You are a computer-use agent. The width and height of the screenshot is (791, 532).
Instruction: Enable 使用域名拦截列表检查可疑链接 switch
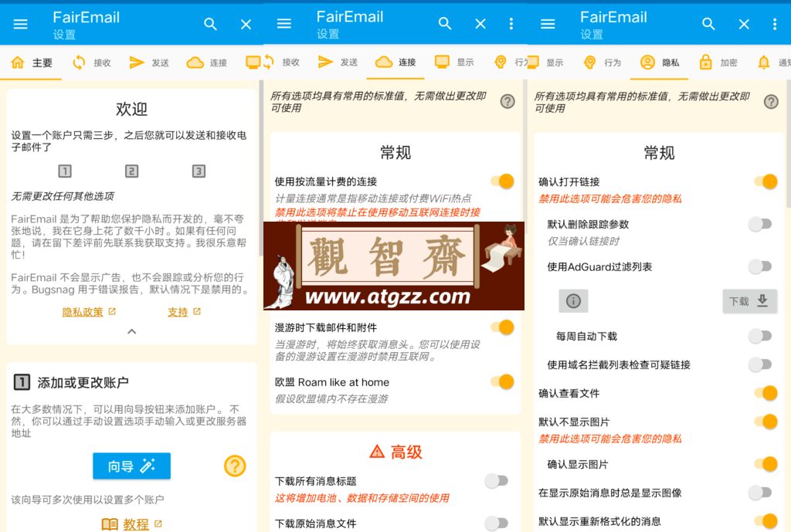coord(760,364)
